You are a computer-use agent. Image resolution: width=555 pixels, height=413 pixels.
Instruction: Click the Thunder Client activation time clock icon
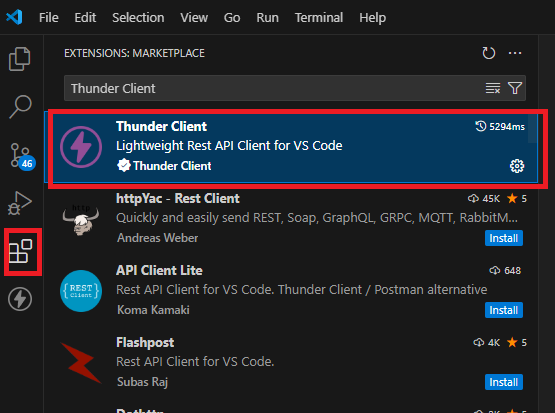coord(480,126)
